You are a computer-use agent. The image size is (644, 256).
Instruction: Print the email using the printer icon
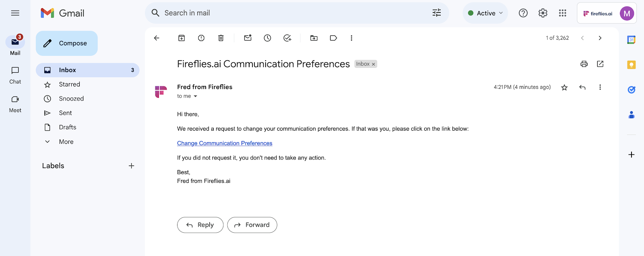584,64
